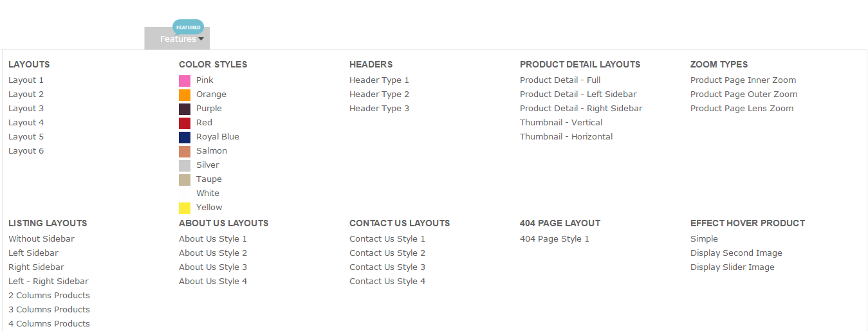Viewport: 868px width, 331px height.
Task: Open Contact Us Style 1
Action: (387, 239)
